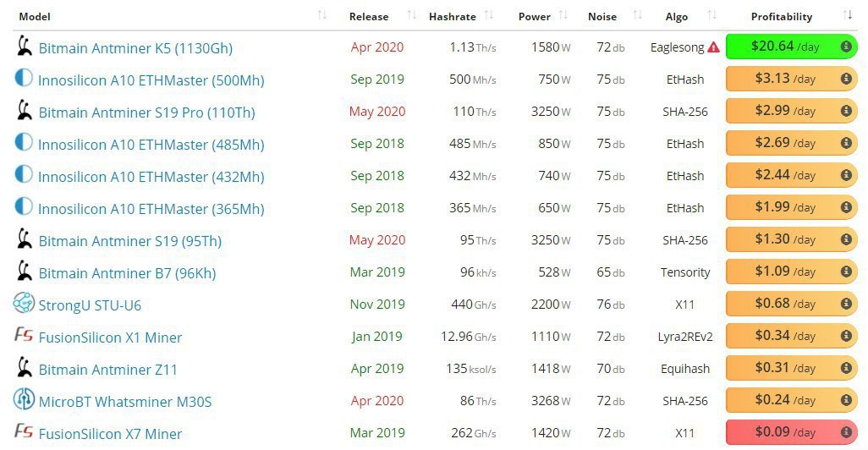Image resolution: width=868 pixels, height=450 pixels.
Task: Click FusionSilicon logo beside X1 Miner
Action: click(24, 336)
